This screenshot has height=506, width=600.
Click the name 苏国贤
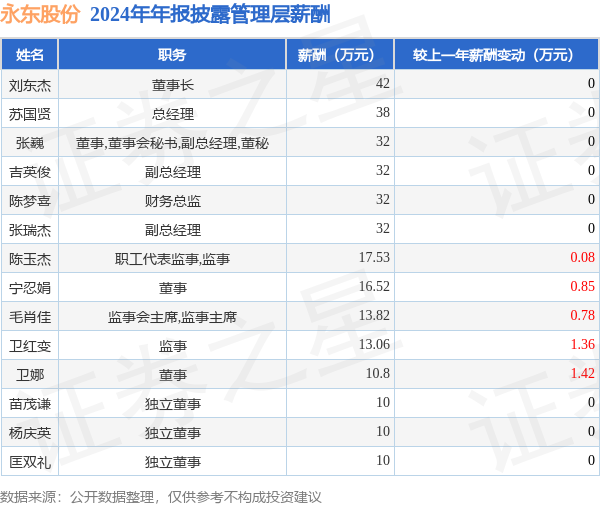(x=30, y=114)
